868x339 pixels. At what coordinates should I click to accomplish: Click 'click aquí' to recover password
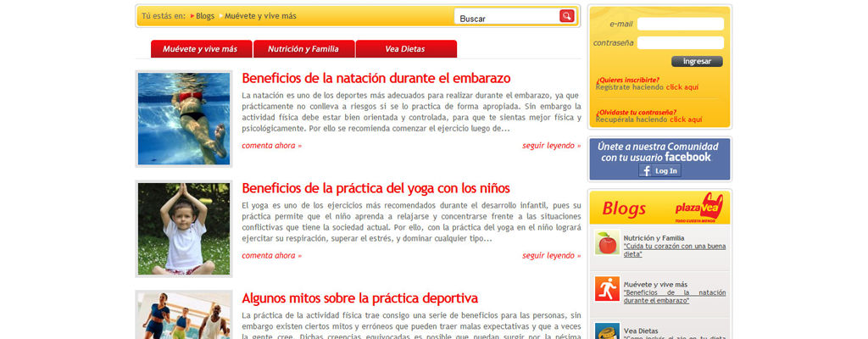(686, 119)
